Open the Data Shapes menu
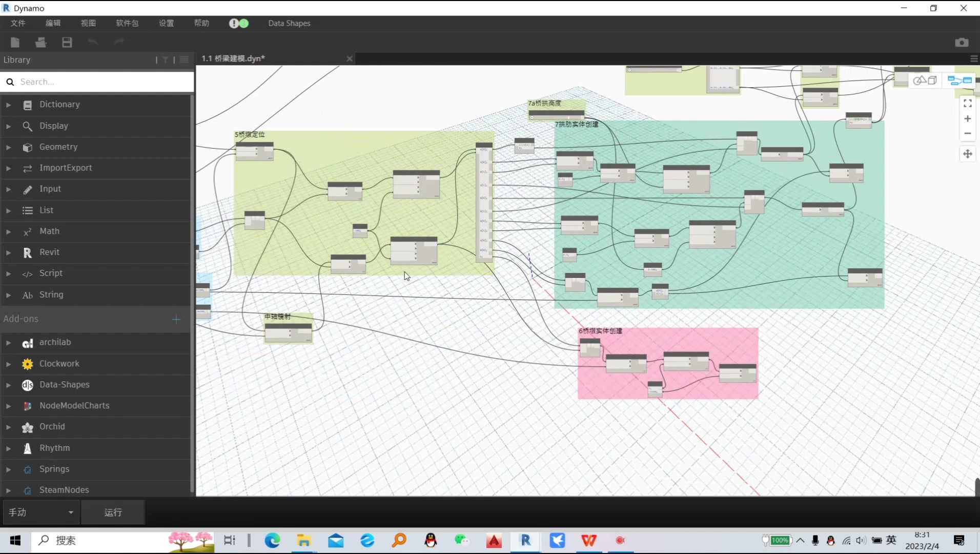This screenshot has height=554, width=980. [x=289, y=23]
